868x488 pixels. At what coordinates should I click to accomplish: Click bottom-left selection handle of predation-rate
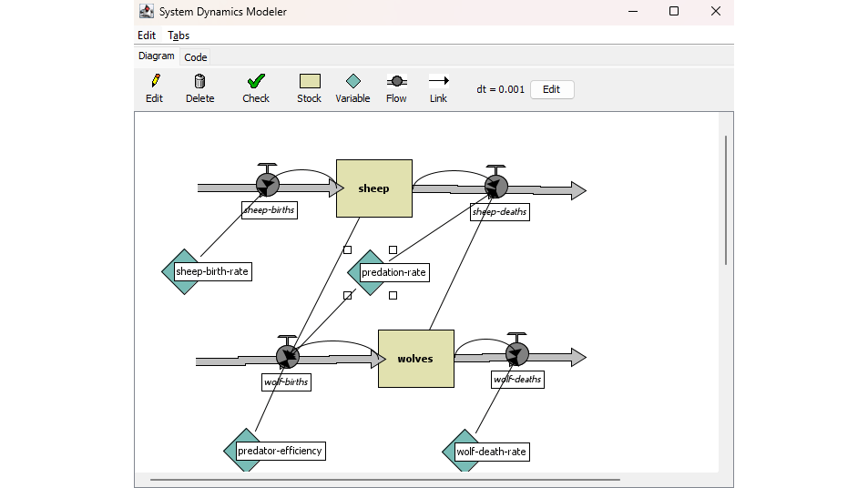[347, 296]
